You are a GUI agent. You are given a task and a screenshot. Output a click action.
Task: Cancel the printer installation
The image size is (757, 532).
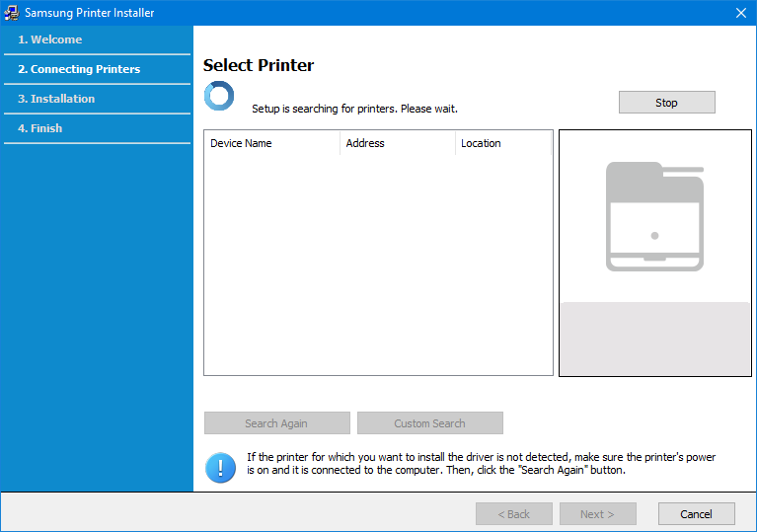pyautogui.click(x=696, y=513)
